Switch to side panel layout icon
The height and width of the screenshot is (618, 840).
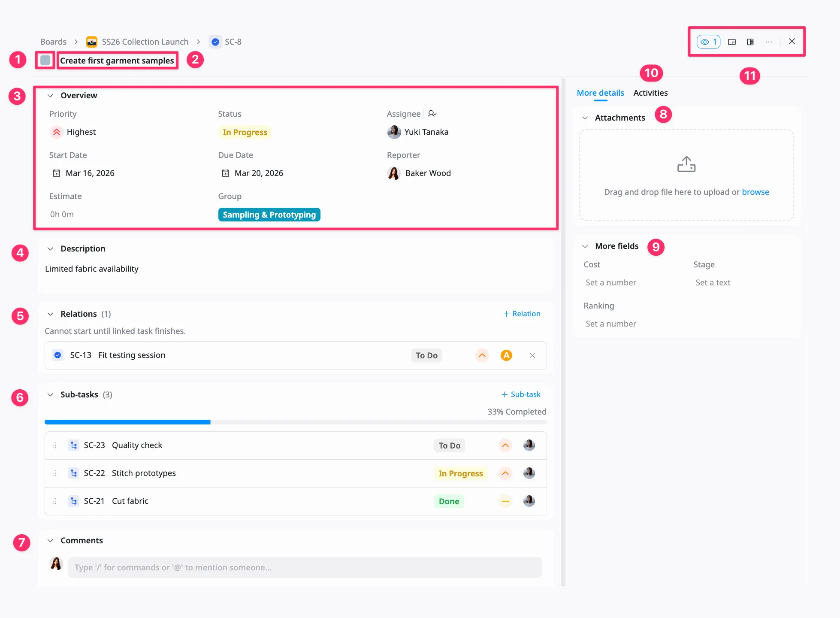tap(750, 42)
